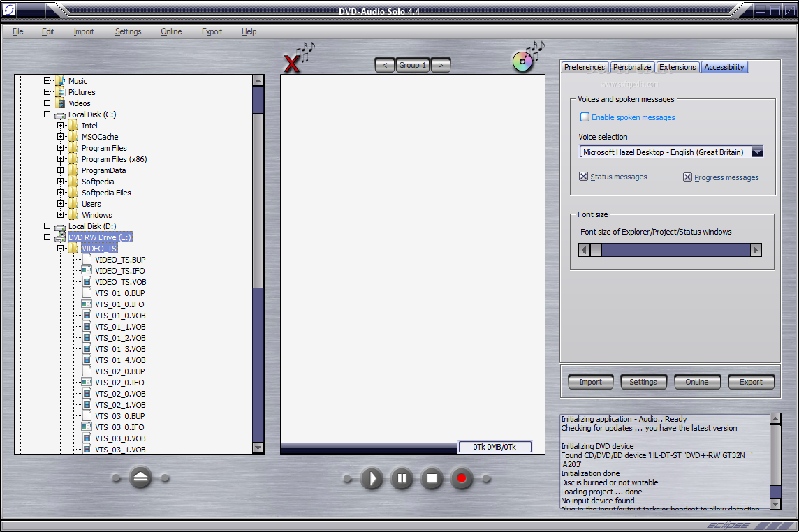Click the VTS_01_0.IFO file icon
The height and width of the screenshot is (532, 799).
(87, 304)
